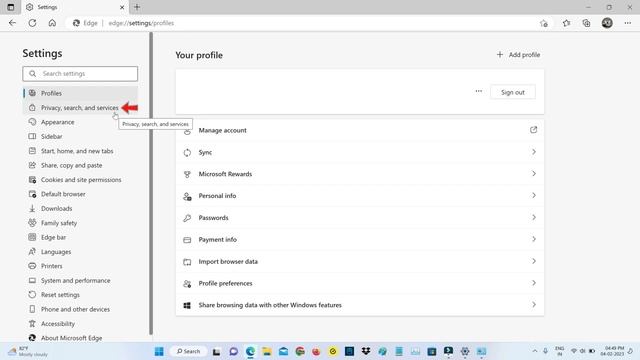
Task: Close the Settings tab
Action: click(x=122, y=7)
